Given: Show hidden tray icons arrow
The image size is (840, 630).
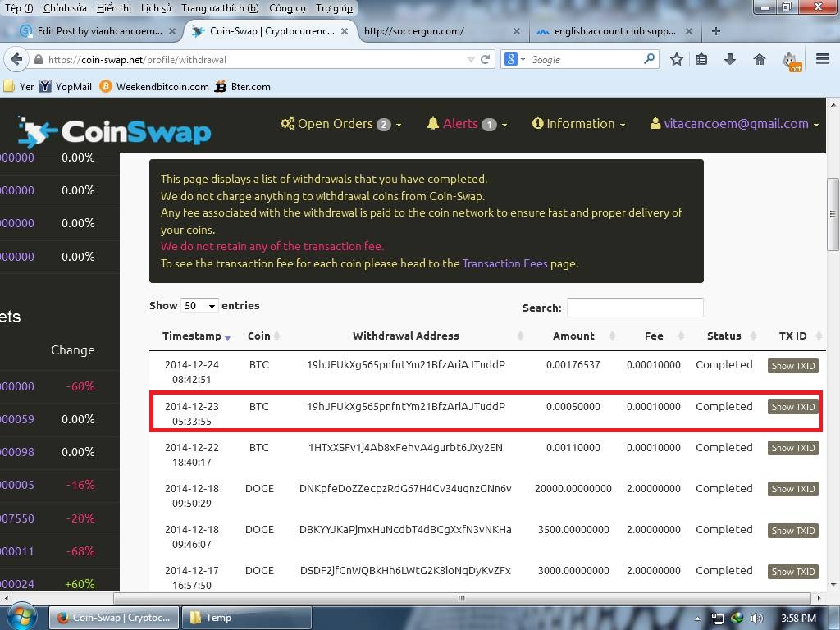Looking at the screenshot, I should tap(697, 619).
